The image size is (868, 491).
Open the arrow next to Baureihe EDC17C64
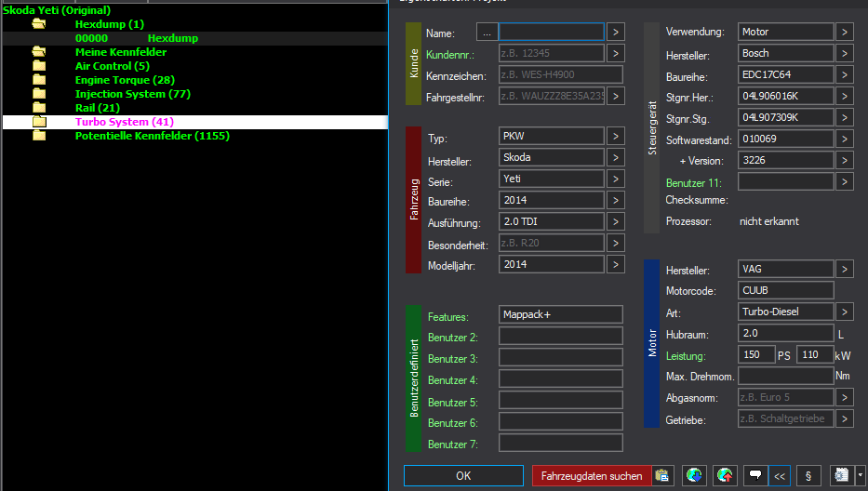click(x=844, y=74)
